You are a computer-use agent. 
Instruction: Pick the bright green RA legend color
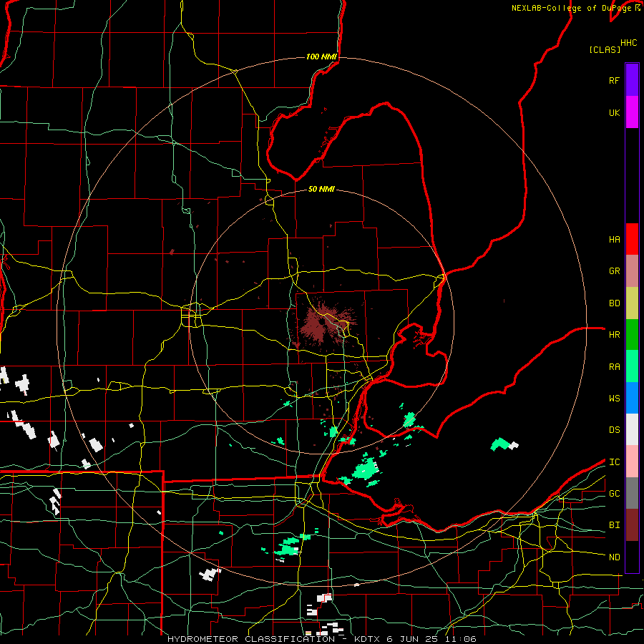point(632,366)
